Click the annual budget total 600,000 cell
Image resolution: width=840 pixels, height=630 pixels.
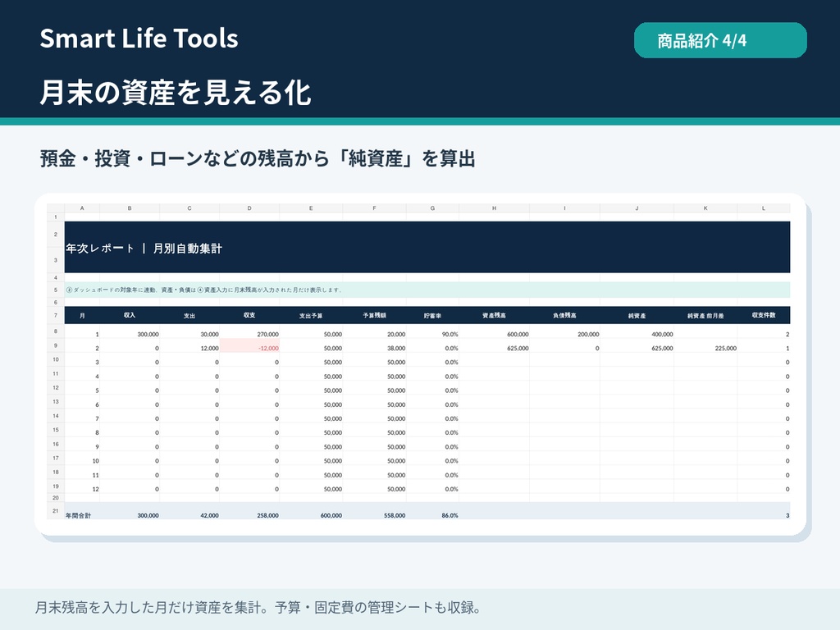click(311, 511)
